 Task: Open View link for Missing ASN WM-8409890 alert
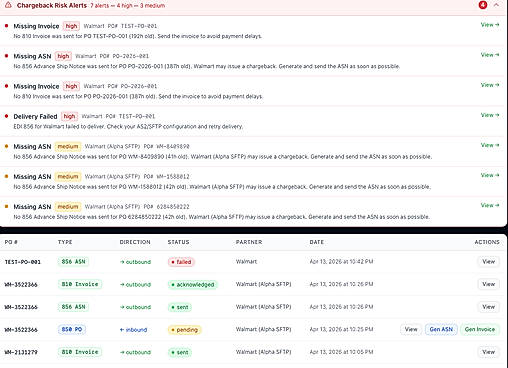(490, 145)
